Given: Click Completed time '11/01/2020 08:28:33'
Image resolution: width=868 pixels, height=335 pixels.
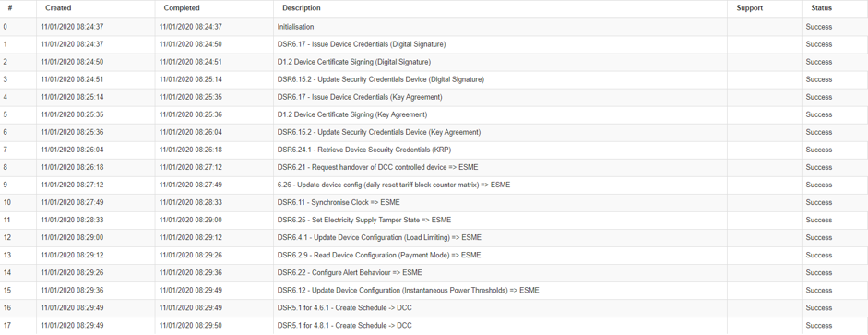Looking at the screenshot, I should point(190,203).
